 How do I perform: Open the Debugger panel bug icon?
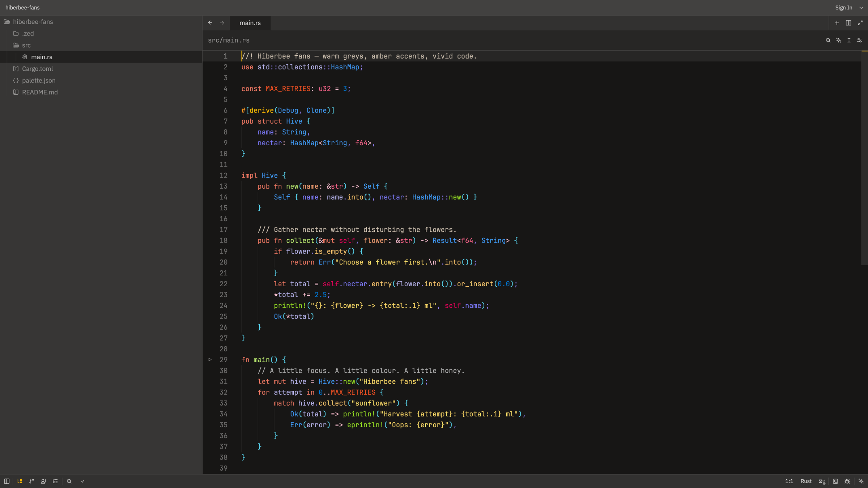tap(847, 481)
